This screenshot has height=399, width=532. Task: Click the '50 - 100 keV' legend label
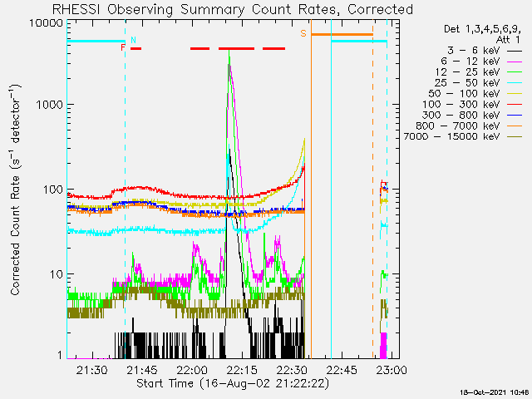(x=465, y=94)
